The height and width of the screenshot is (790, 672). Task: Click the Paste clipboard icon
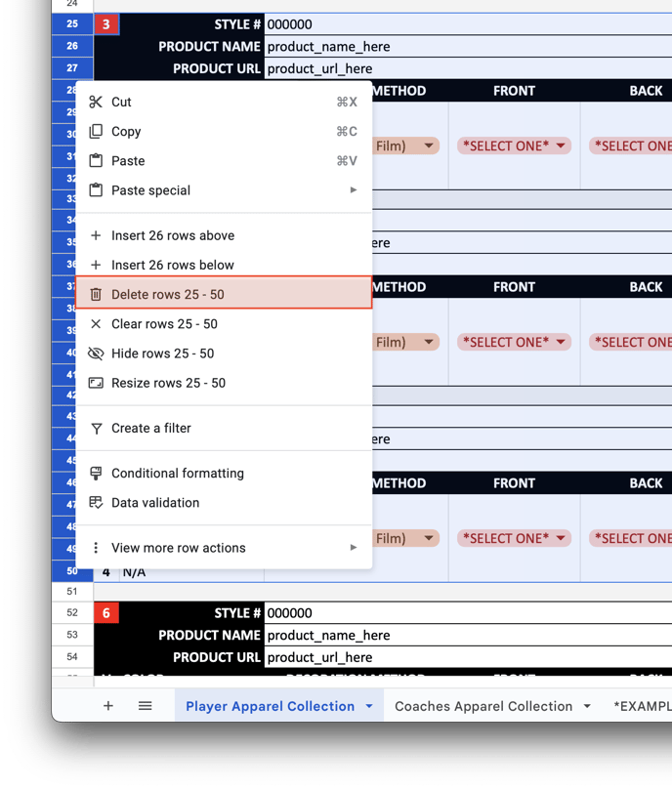coord(96,161)
